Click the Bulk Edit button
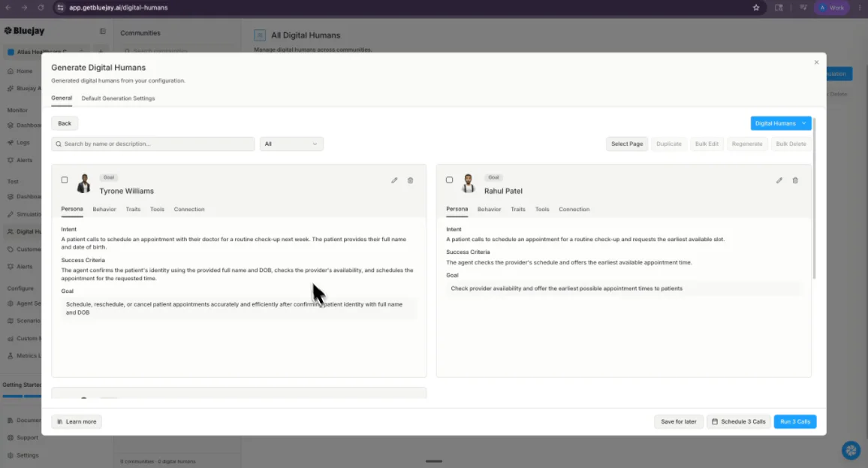Image resolution: width=868 pixels, height=468 pixels. (707, 144)
